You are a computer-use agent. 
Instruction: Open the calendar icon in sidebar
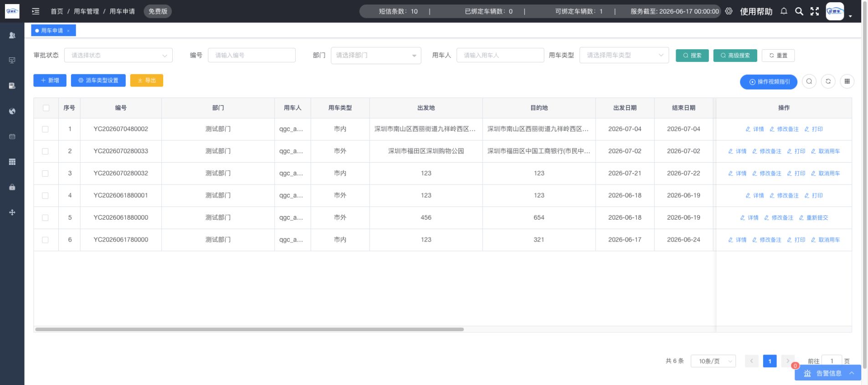(x=12, y=136)
